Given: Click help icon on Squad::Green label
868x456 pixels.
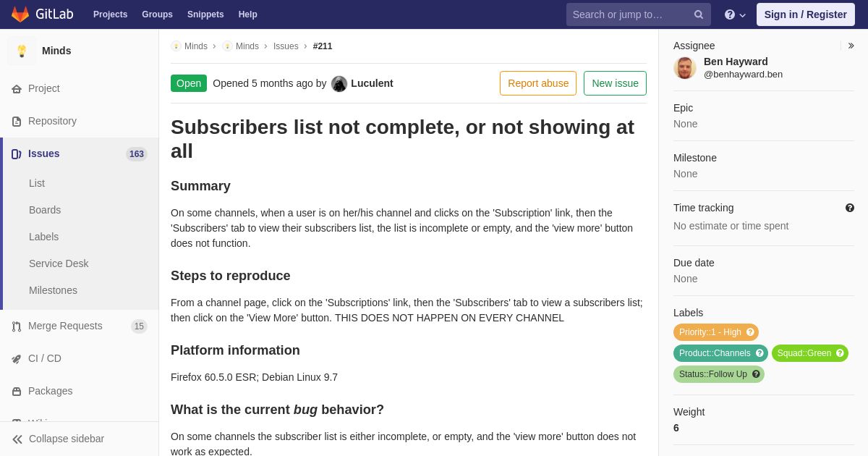Looking at the screenshot, I should [x=840, y=353].
